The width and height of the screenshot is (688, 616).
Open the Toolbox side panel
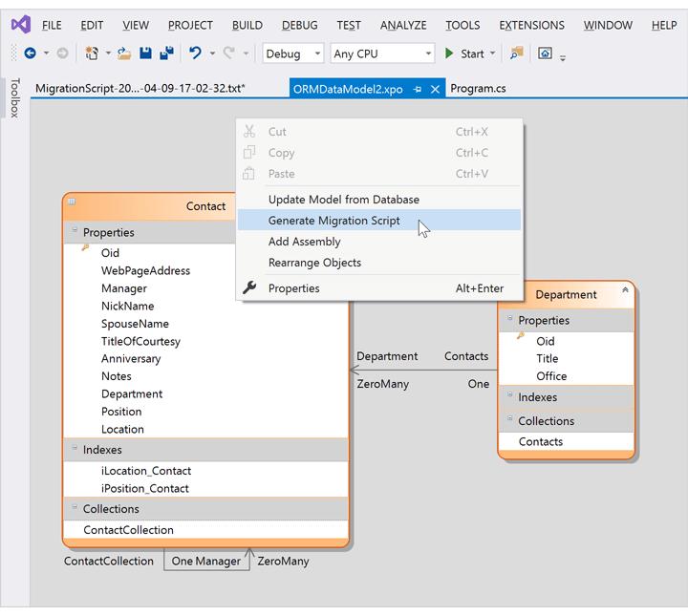point(14,97)
